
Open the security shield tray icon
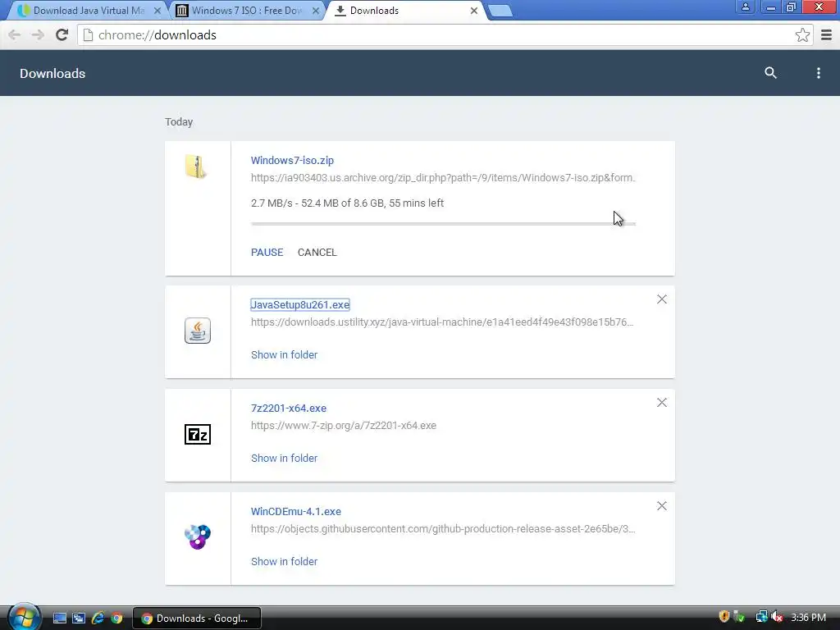coord(724,617)
